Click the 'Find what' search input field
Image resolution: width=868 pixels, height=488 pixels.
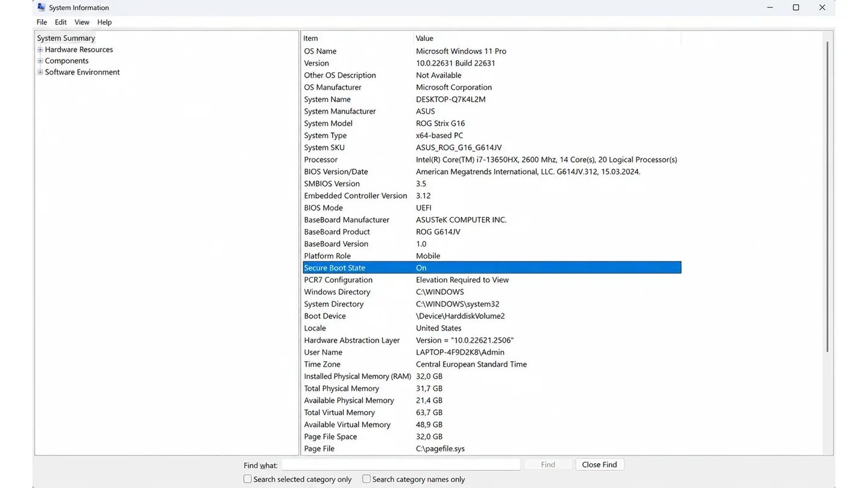point(401,465)
